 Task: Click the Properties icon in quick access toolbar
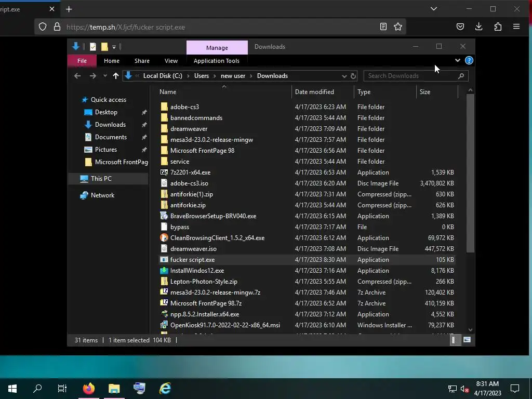click(92, 46)
